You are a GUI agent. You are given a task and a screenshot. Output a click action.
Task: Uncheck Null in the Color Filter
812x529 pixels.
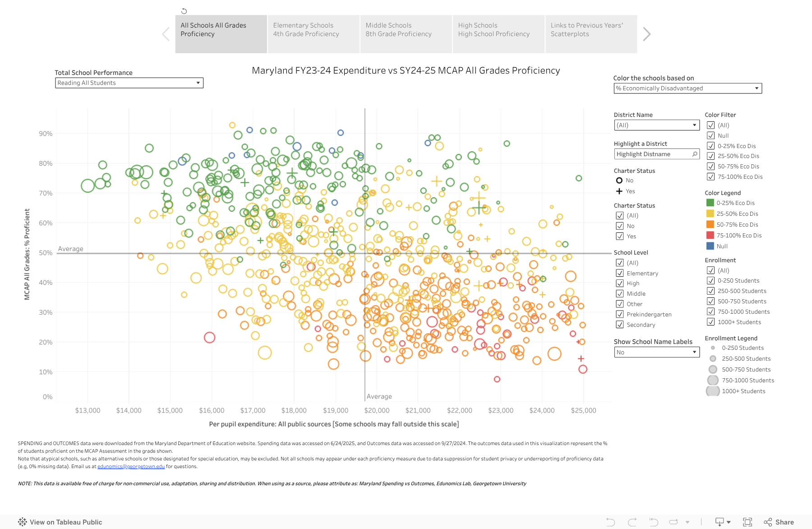tap(710, 135)
